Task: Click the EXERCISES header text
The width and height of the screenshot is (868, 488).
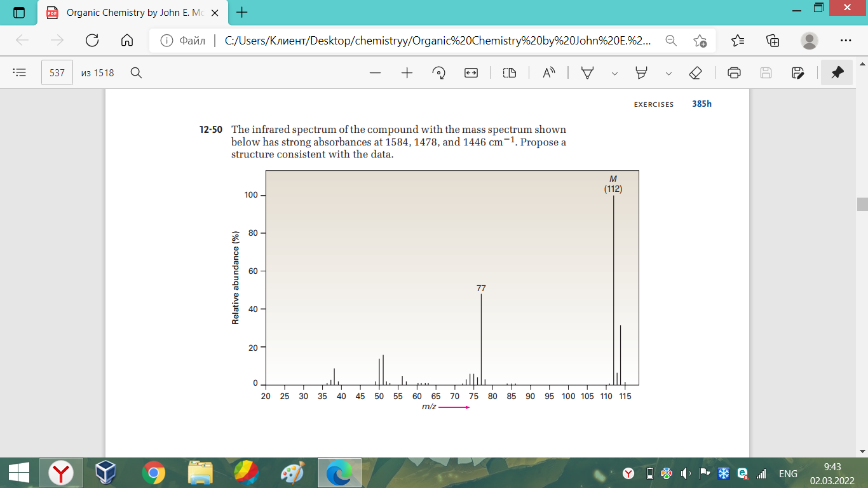Action: coord(654,104)
